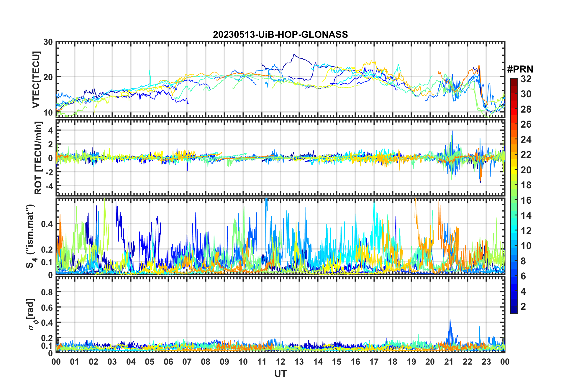This screenshot has width=561, height=392.
Task: Click the σφ[rad] y-axis label
Action: tap(31, 314)
